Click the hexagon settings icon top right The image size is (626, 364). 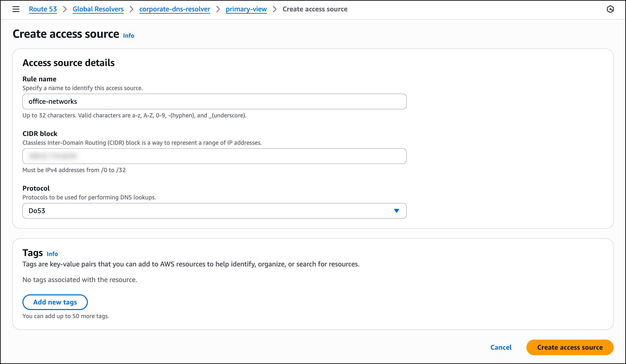pos(610,9)
